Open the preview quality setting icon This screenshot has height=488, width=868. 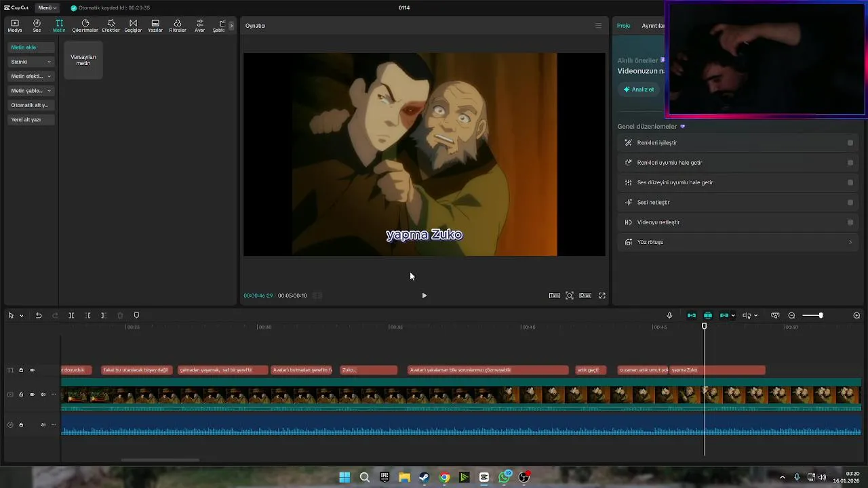tap(554, 296)
